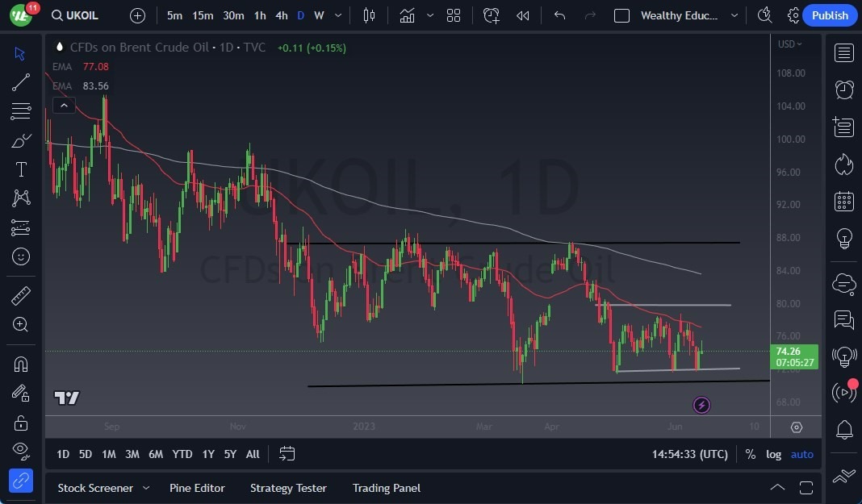862x504 pixels.
Task: Open the Fibonacci and Gann tools
Action: [20, 111]
